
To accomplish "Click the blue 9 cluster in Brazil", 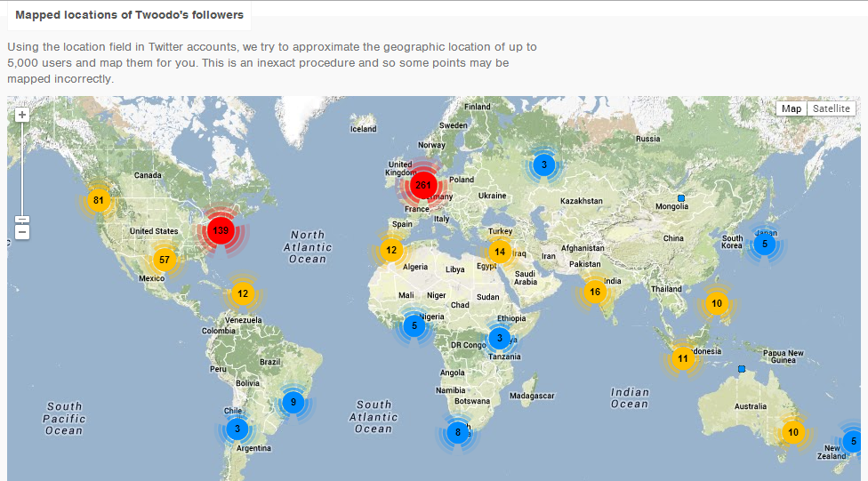I will click(x=293, y=402).
